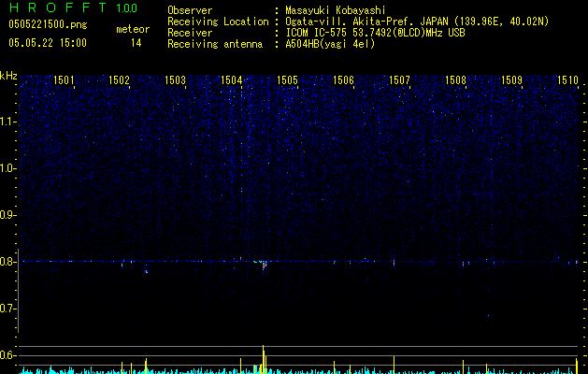Click the 0.7 kHz axis label
Viewport: 588px width, 374px height.
7,309
